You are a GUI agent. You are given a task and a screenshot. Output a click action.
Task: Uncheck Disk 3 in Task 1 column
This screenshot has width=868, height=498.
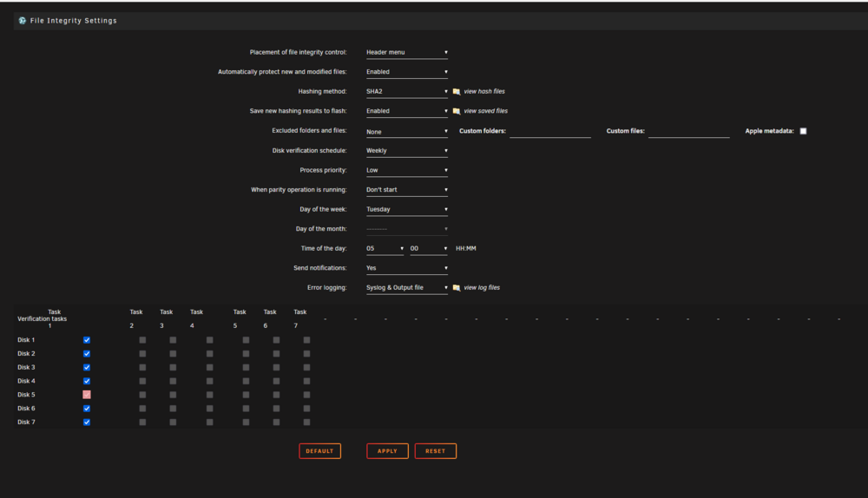[87, 367]
